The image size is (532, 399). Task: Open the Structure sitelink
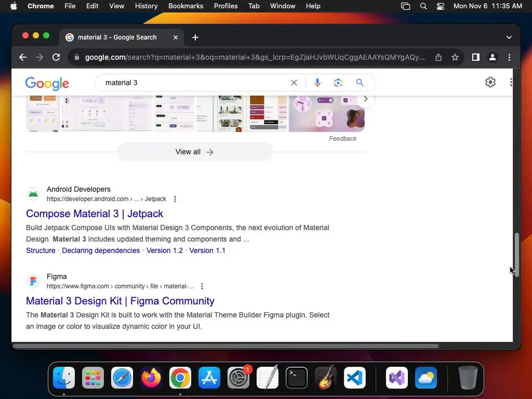41,250
